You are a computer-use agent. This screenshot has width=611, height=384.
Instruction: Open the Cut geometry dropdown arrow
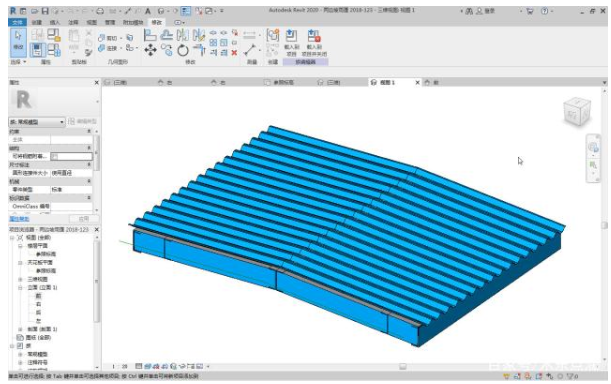tap(121, 38)
